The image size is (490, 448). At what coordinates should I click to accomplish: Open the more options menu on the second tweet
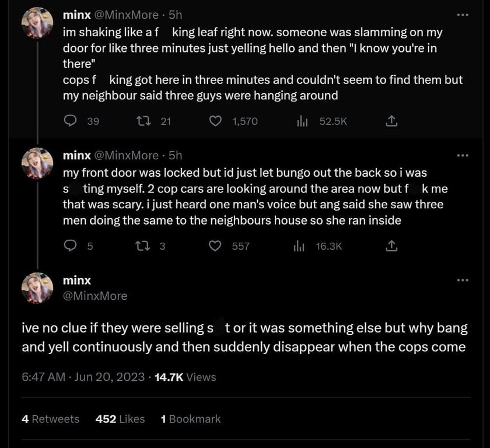point(463,155)
